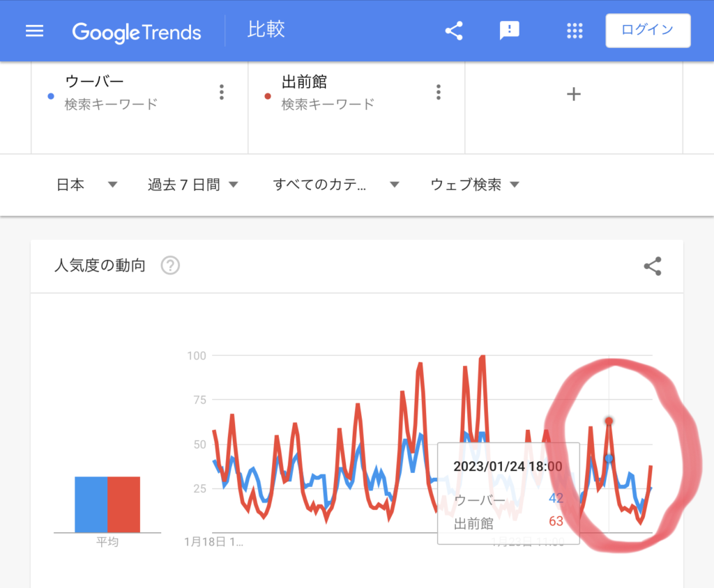The width and height of the screenshot is (714, 588).
Task: Open the send feedback icon
Action: pos(510,31)
